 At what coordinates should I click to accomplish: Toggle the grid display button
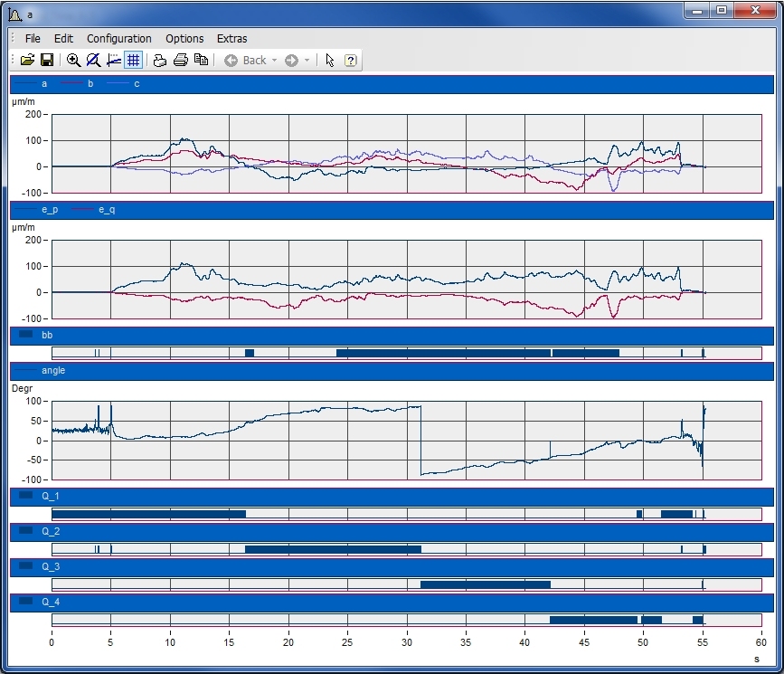coord(134,61)
